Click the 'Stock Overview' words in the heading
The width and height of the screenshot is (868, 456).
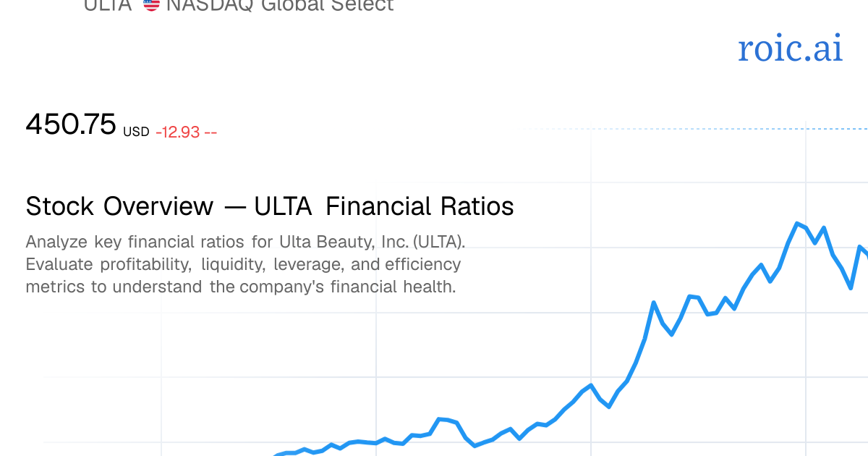pos(119,206)
